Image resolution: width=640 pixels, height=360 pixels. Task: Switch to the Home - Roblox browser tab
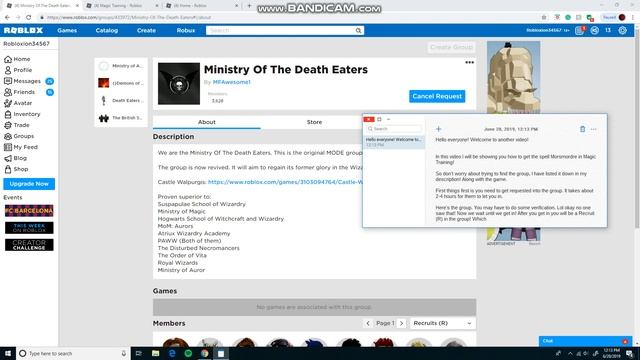(202, 6)
